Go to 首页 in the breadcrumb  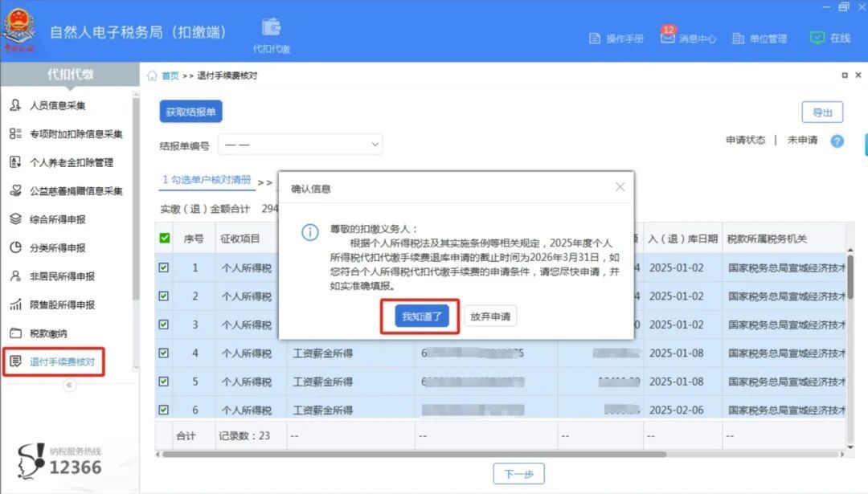[x=171, y=74]
